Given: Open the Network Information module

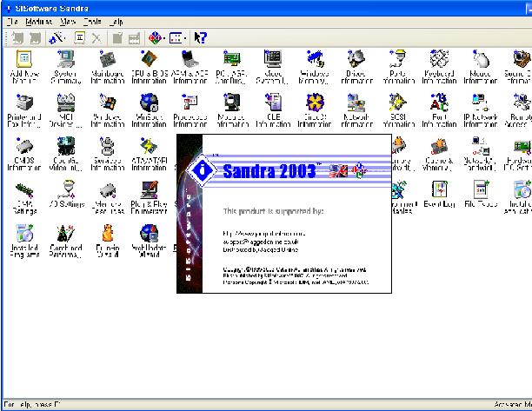Looking at the screenshot, I should click(x=356, y=110).
